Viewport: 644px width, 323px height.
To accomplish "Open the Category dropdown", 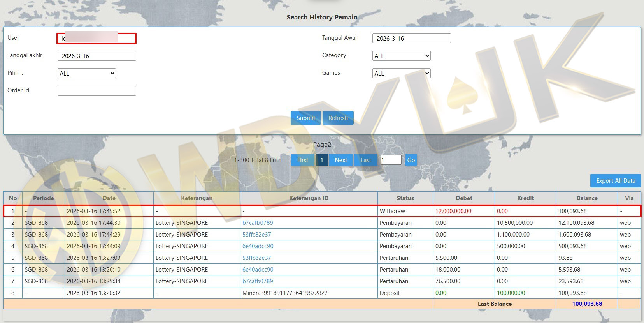I will (401, 56).
